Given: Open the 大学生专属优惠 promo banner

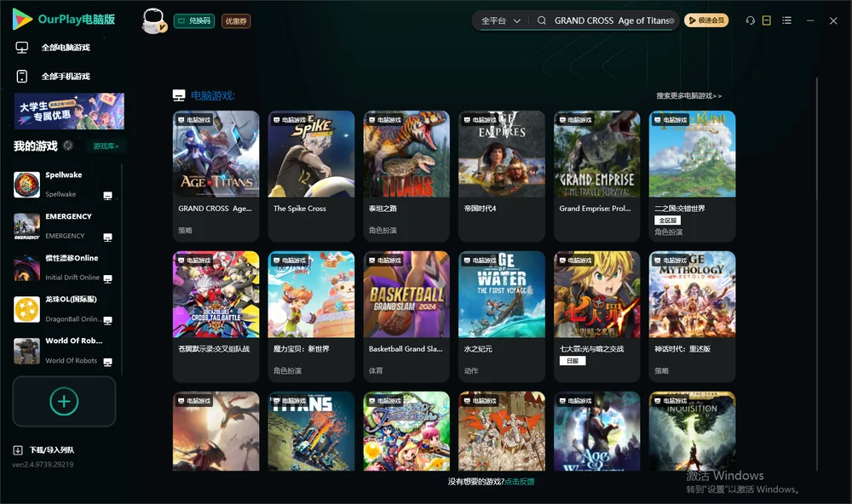Looking at the screenshot, I should coord(69,111).
